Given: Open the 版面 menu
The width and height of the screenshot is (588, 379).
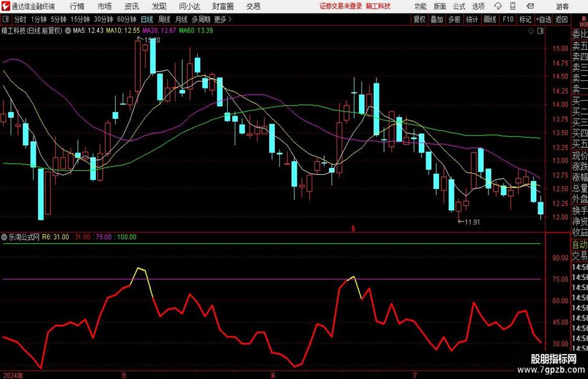Looking at the screenshot, I should [439, 6].
